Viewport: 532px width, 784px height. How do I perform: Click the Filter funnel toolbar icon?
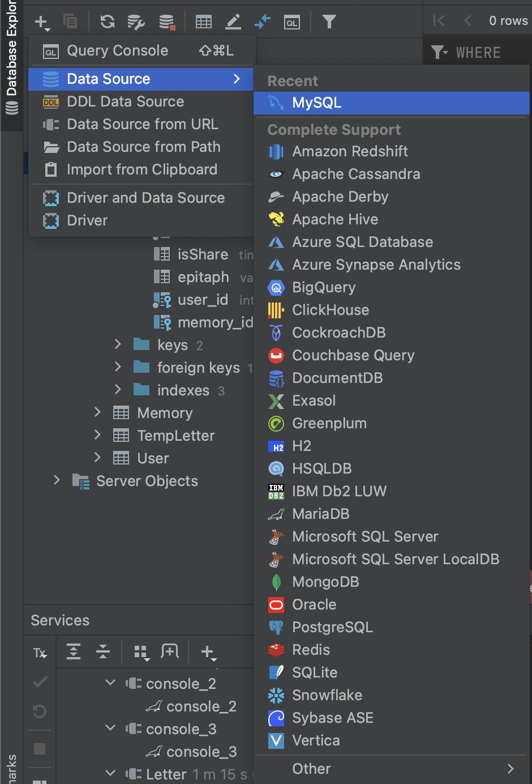click(x=329, y=22)
